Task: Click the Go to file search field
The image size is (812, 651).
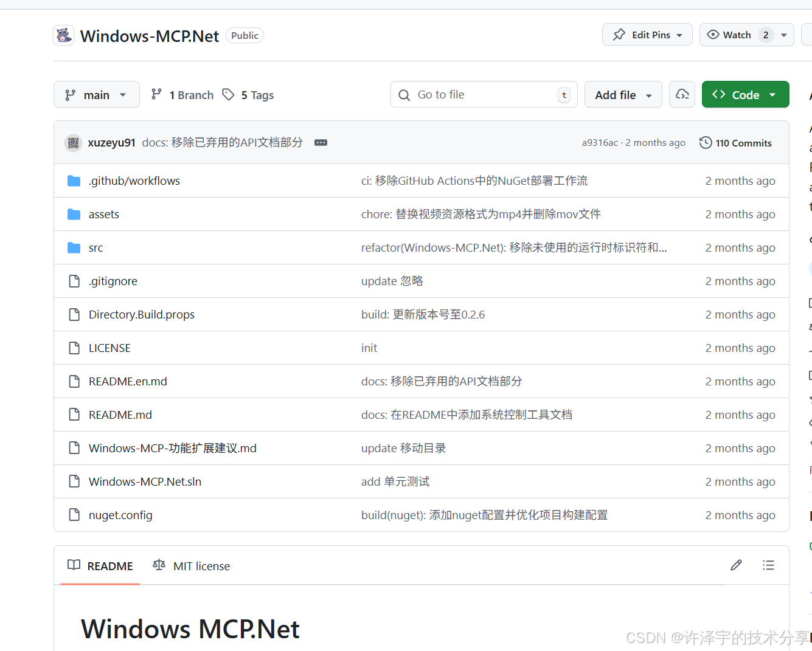Action: 484,94
